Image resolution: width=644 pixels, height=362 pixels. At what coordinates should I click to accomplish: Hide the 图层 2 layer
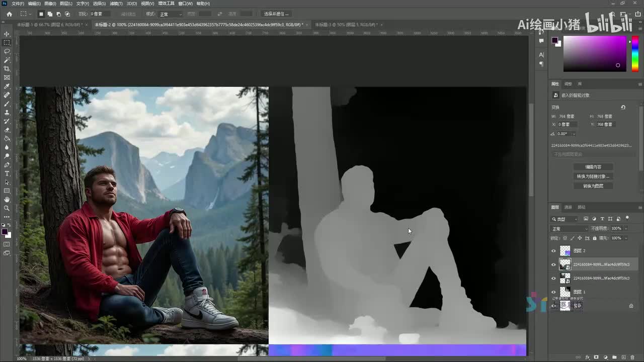pyautogui.click(x=554, y=250)
